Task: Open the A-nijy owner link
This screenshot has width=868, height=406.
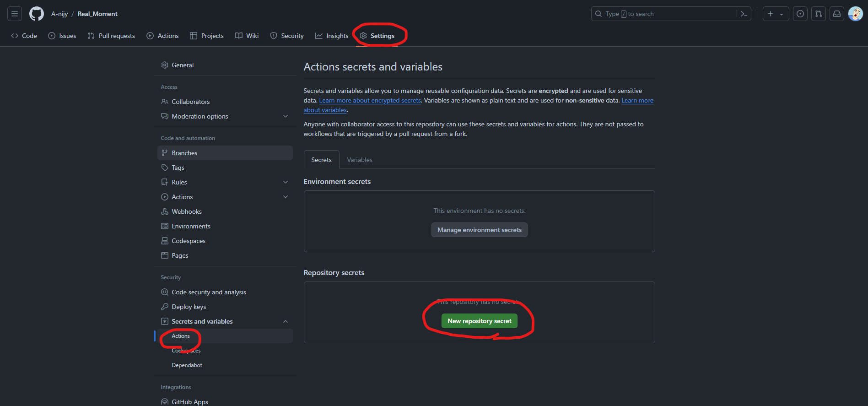Action: pyautogui.click(x=59, y=14)
